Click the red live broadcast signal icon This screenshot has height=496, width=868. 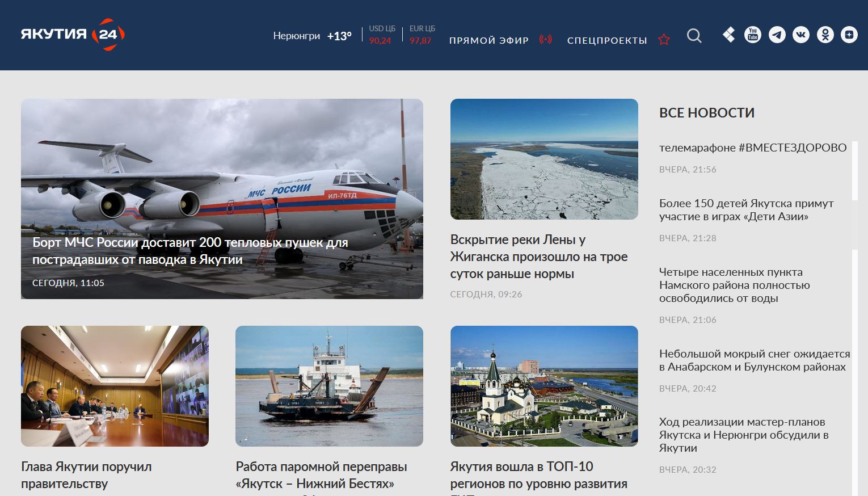[545, 40]
